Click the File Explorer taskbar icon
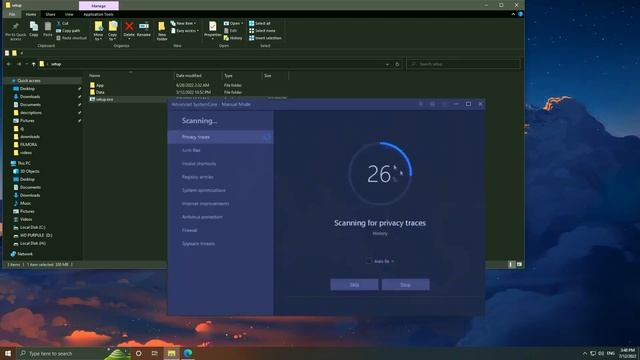Screen dimensions: 640x360 (171, 353)
